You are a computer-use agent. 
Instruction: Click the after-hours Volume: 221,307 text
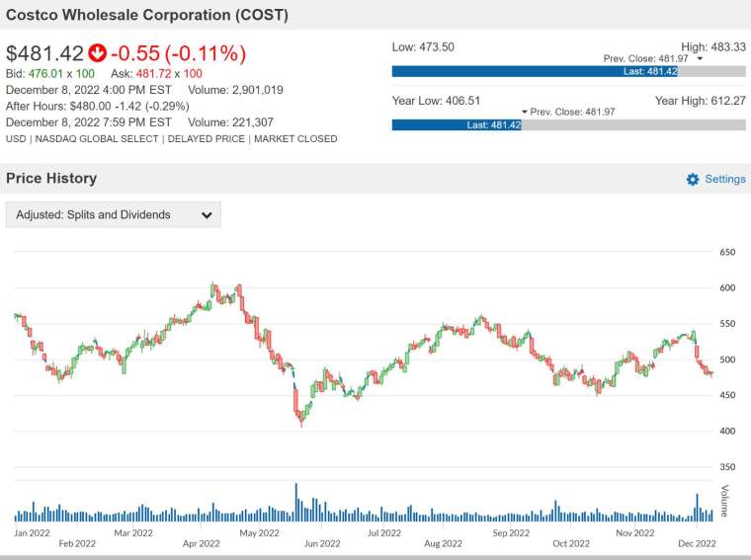pos(230,122)
